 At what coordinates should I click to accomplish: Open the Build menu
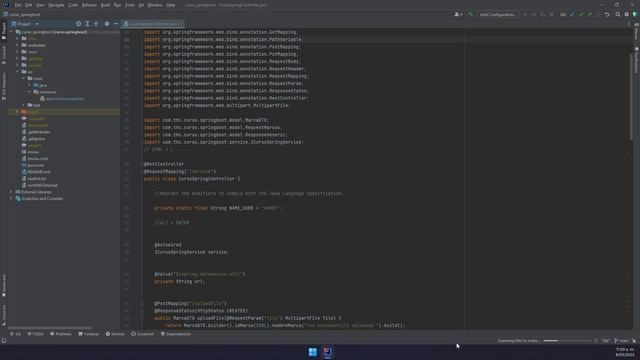pos(105,5)
